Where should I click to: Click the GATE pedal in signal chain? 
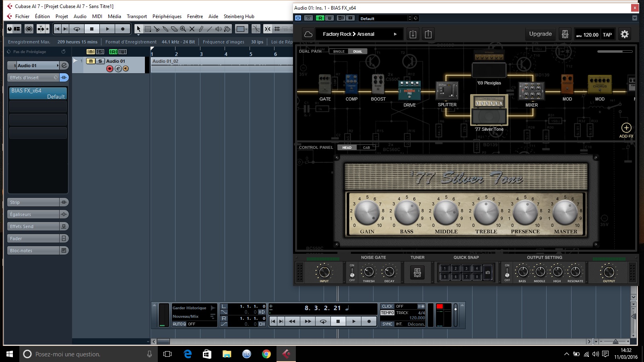pyautogui.click(x=325, y=84)
